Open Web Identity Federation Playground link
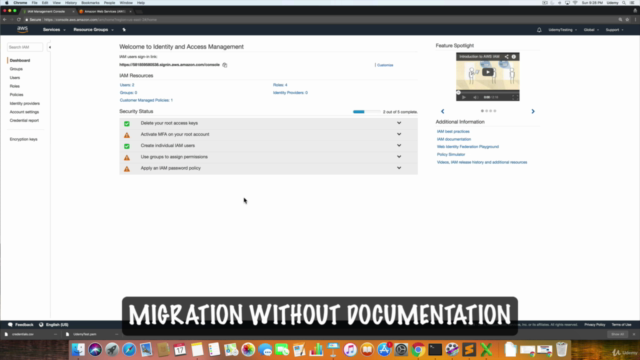 coord(468,147)
